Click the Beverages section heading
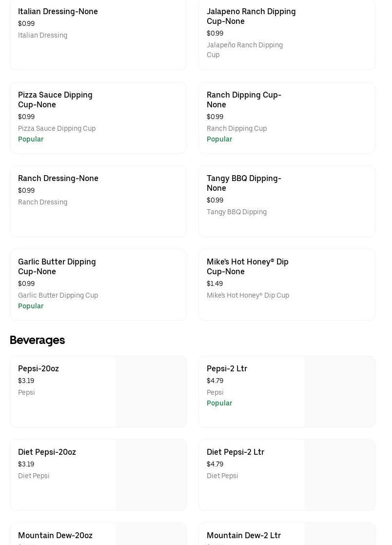The height and width of the screenshot is (545, 392). pyautogui.click(x=37, y=340)
